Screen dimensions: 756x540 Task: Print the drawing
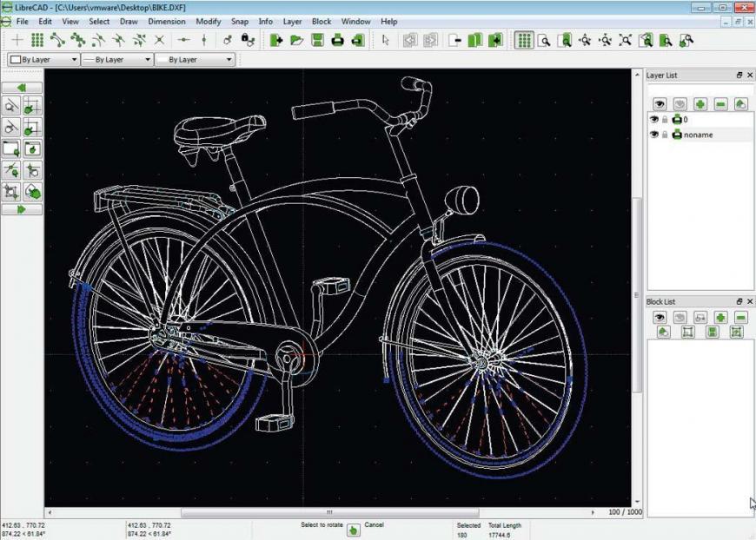337,40
